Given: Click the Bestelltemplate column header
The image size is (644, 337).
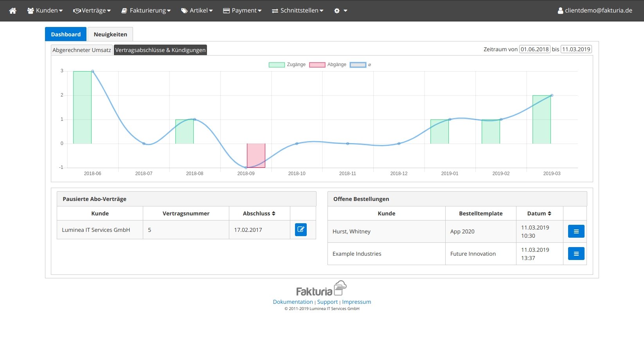Looking at the screenshot, I should [x=481, y=213].
